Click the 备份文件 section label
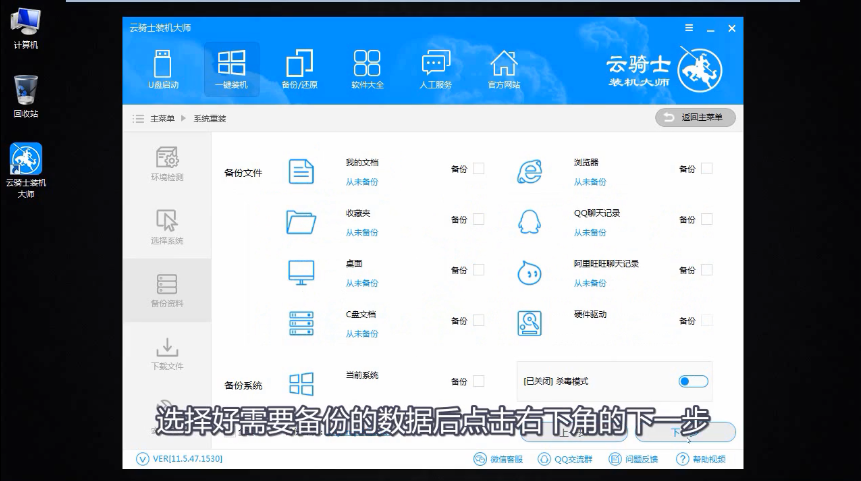The image size is (861, 481). 243,173
